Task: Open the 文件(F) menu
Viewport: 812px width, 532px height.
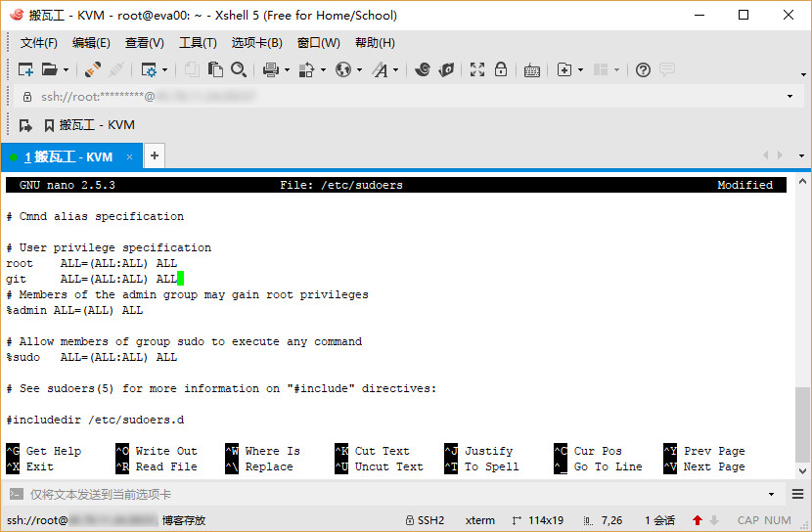Action: click(x=39, y=43)
